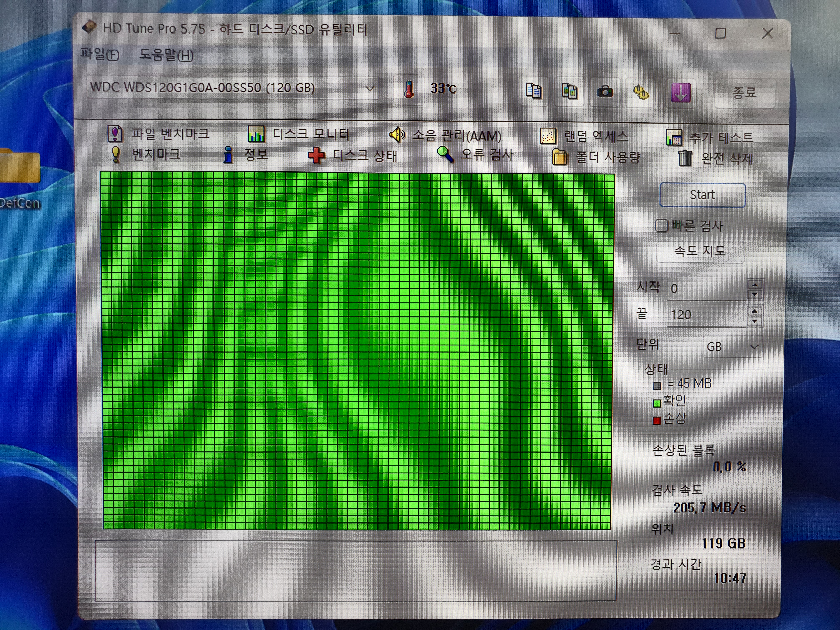The height and width of the screenshot is (630, 840).
Task: Click the 끝 value input field
Action: [x=707, y=315]
